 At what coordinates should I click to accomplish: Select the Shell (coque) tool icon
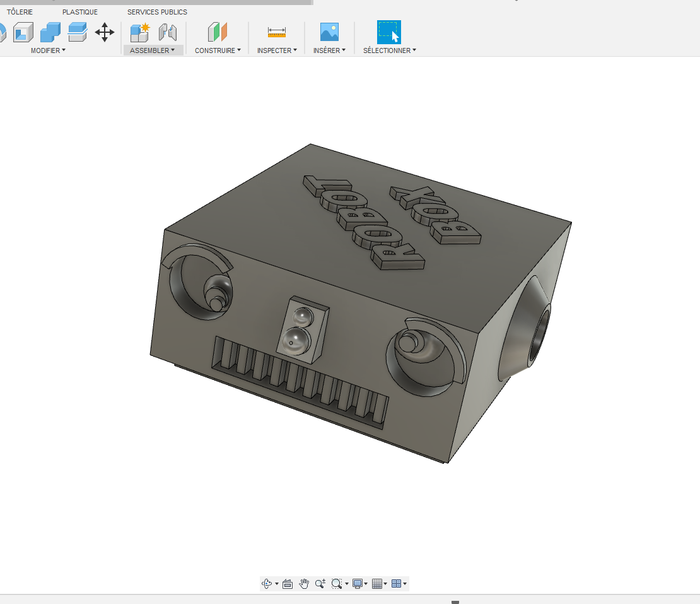click(x=23, y=32)
